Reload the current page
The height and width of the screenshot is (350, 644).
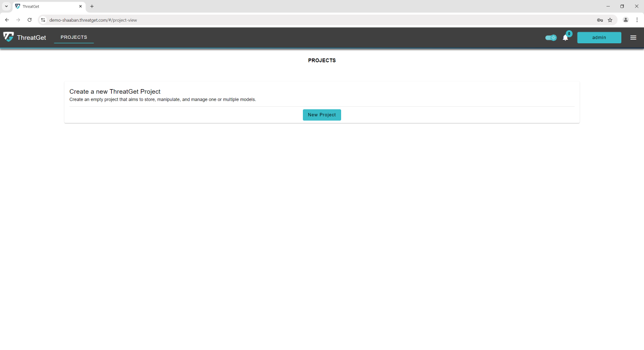coord(30,20)
